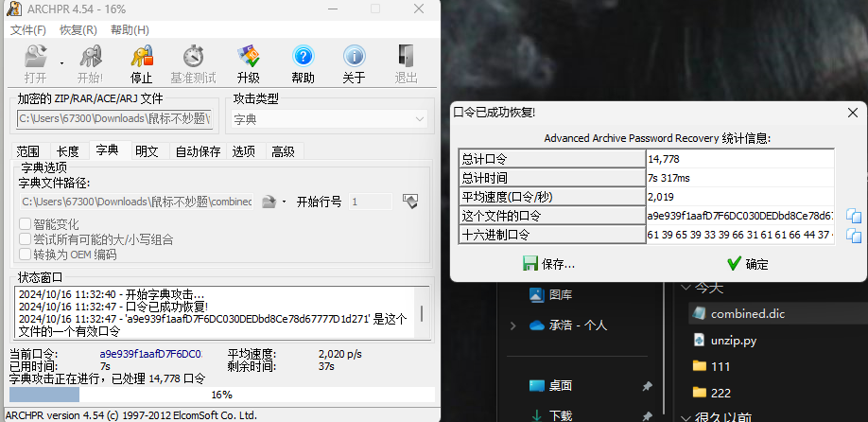Click the 确定 button in results dialog
The height and width of the screenshot is (422, 868).
[748, 264]
